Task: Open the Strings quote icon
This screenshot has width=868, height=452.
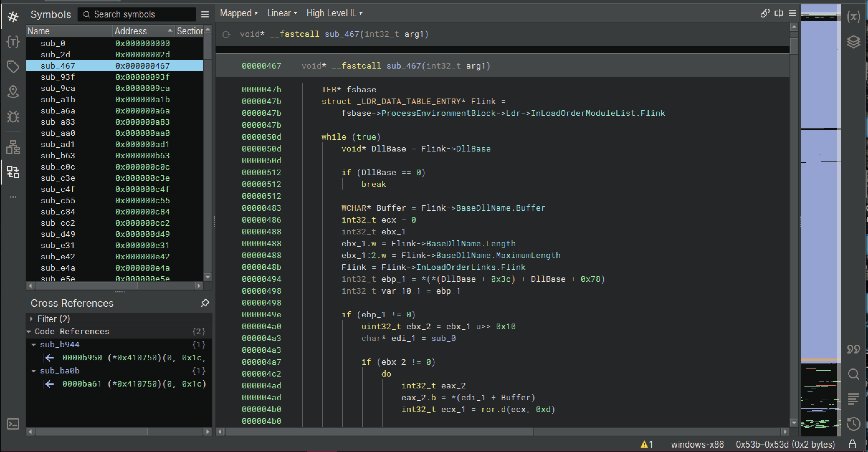Action: coord(853,349)
